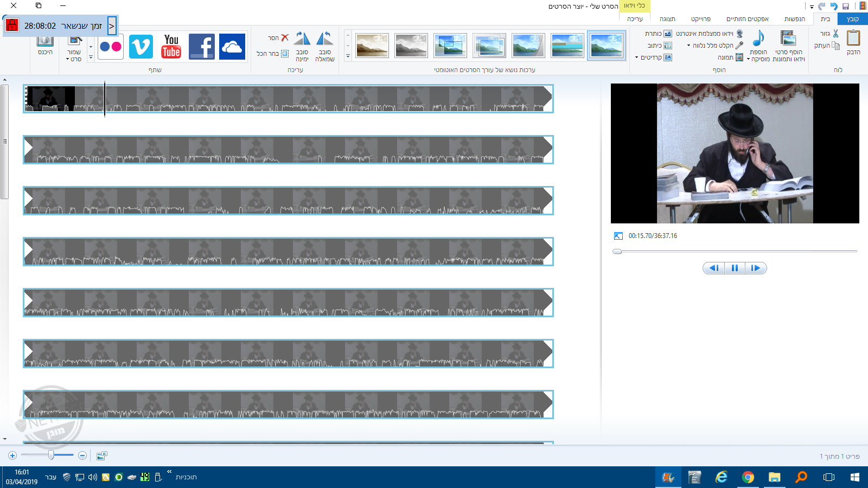Redo the last undone action
Image resolution: width=868 pixels, height=488 pixels.
pyautogui.click(x=822, y=7)
